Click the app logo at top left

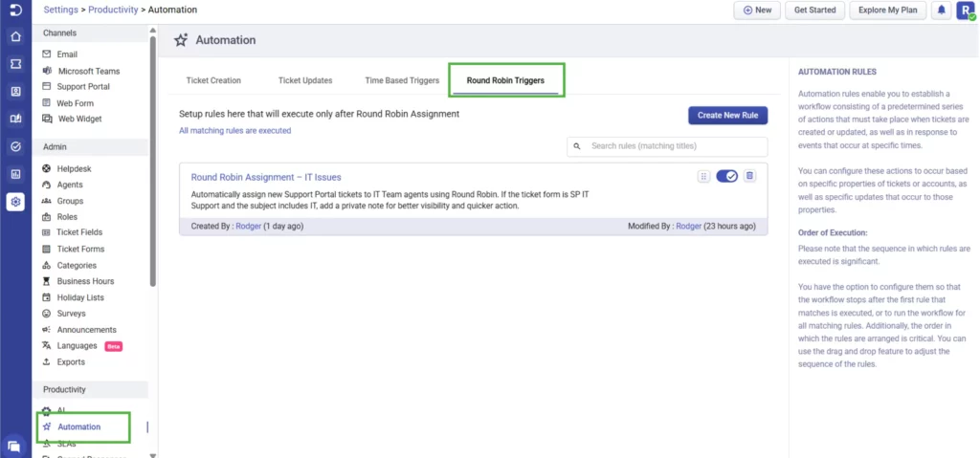pyautogui.click(x=15, y=10)
